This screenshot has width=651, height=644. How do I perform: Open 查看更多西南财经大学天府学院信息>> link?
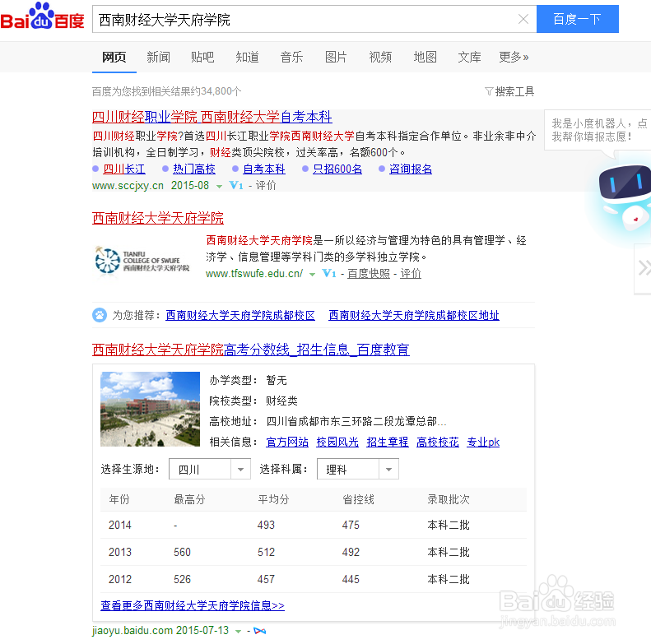(x=193, y=605)
